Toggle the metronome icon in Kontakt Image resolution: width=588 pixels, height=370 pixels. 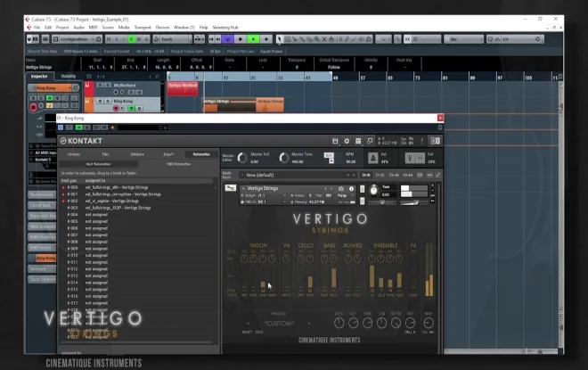click(372, 158)
